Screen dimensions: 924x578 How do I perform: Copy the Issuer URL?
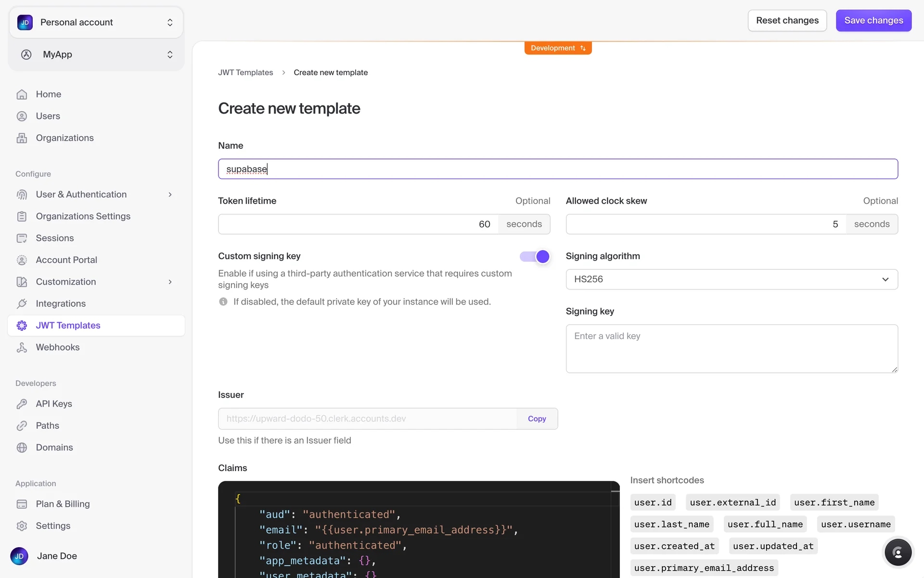pyautogui.click(x=537, y=419)
